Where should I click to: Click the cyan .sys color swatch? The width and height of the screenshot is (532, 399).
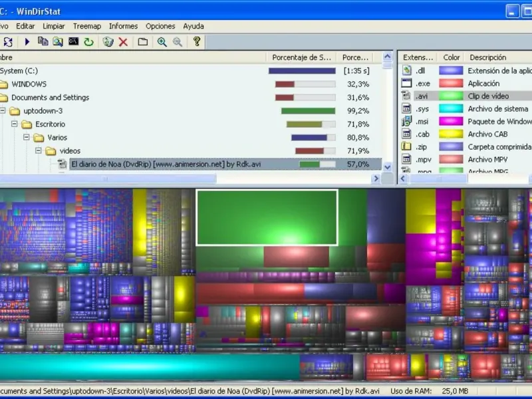pos(451,108)
